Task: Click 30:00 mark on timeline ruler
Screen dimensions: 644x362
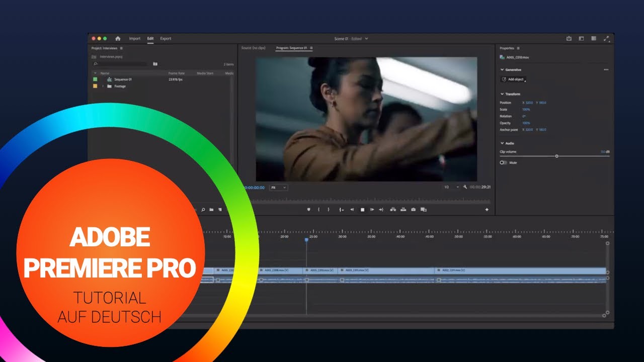Action: coord(342,236)
